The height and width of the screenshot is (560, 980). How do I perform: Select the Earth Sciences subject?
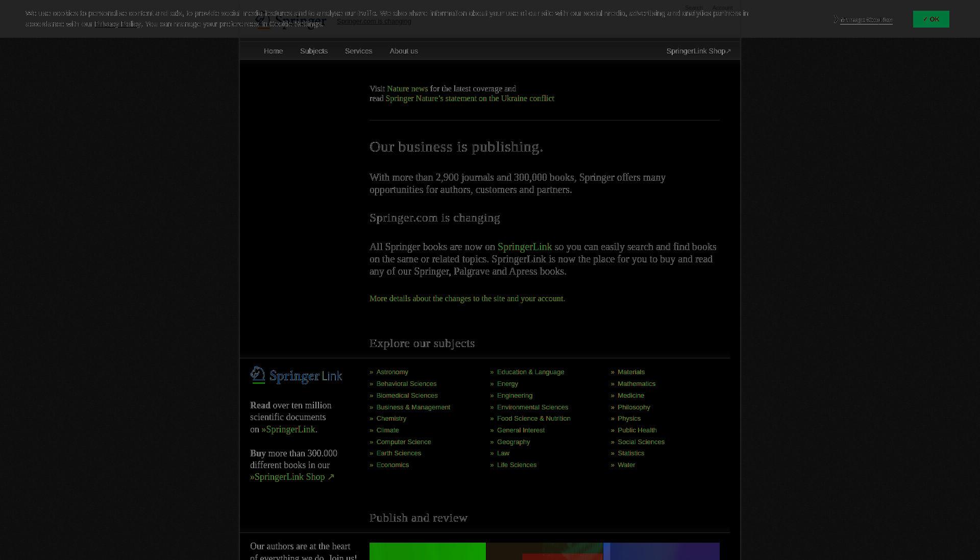399,453
